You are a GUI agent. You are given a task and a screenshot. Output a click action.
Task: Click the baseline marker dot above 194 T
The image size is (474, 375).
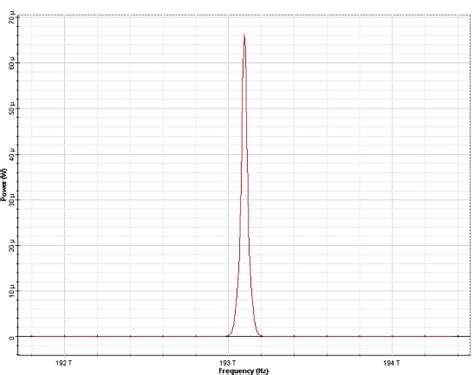[392, 336]
